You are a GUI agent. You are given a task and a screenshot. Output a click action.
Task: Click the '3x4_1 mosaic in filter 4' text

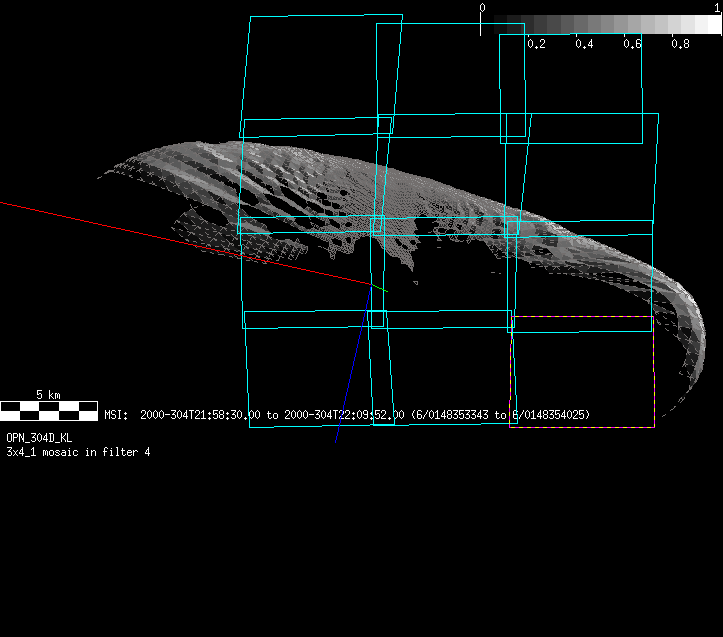[x=78, y=452]
